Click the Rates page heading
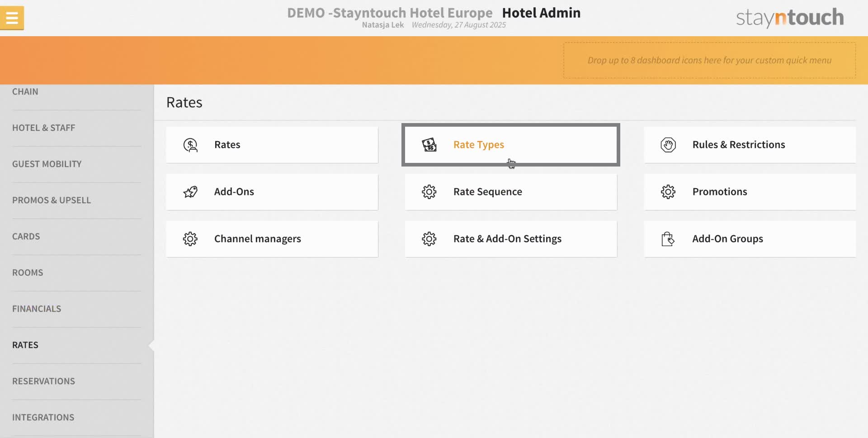868x438 pixels. (184, 102)
